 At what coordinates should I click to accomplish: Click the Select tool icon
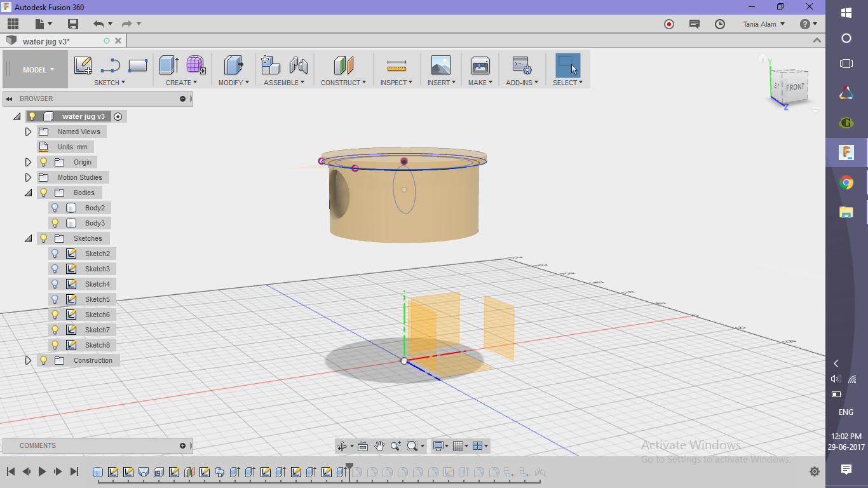[x=567, y=65]
